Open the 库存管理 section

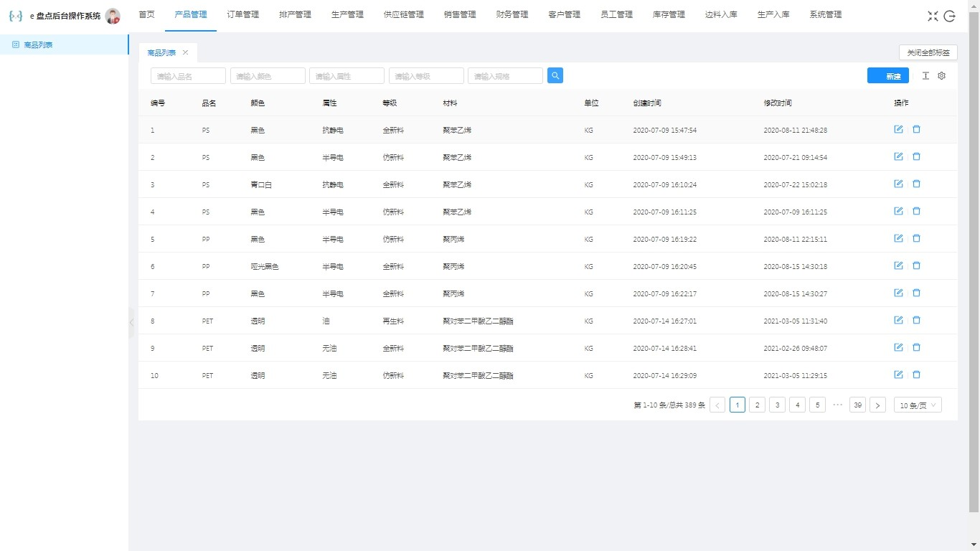click(668, 14)
